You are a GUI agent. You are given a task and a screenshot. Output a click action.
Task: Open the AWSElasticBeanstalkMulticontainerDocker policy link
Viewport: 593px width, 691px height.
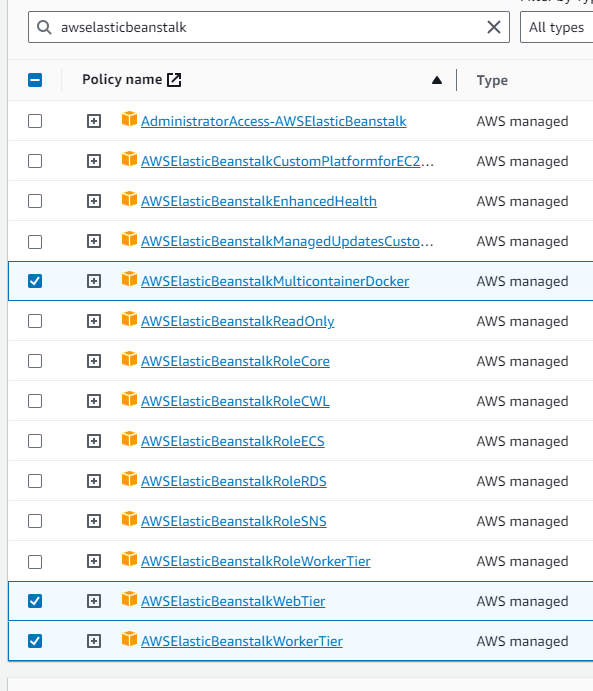(x=275, y=281)
